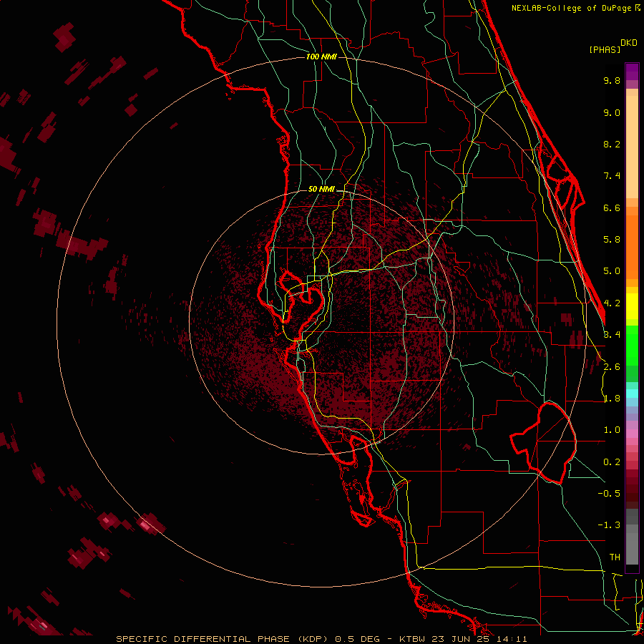The image size is (644, 644).
Task: Click the TH threshold label on the scale
Action: (615, 557)
